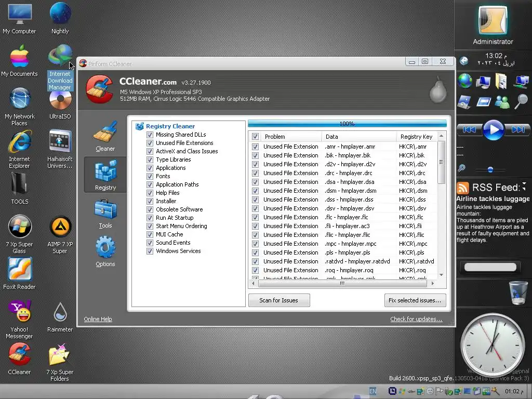532x399 pixels.
Task: Click the horizontal scrollbar of results list
Action: (x=342, y=283)
